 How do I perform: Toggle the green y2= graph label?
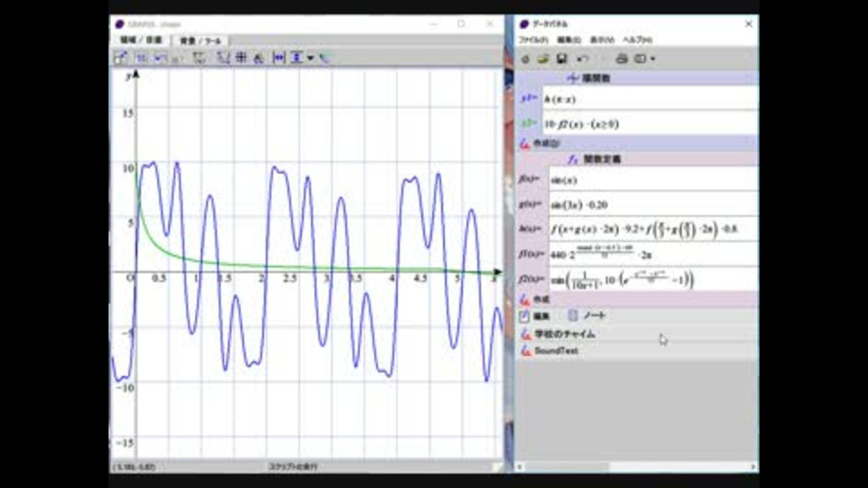(529, 123)
